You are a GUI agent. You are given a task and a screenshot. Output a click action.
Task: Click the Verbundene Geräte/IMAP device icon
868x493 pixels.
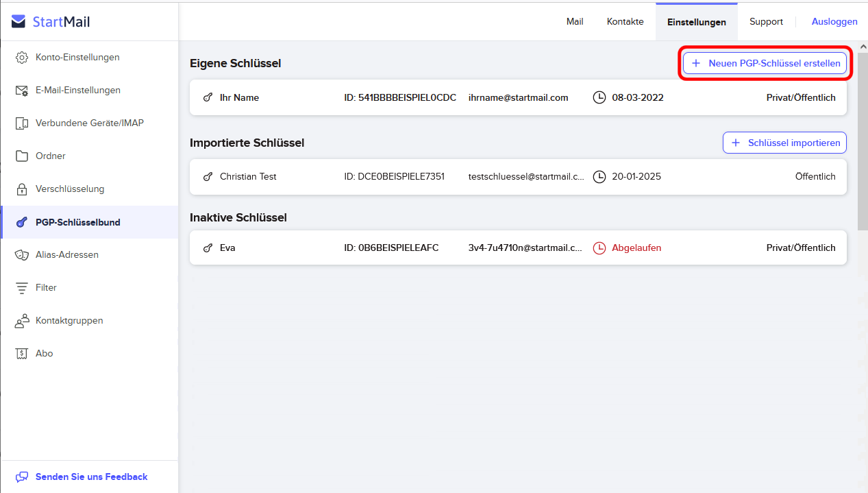pos(22,123)
